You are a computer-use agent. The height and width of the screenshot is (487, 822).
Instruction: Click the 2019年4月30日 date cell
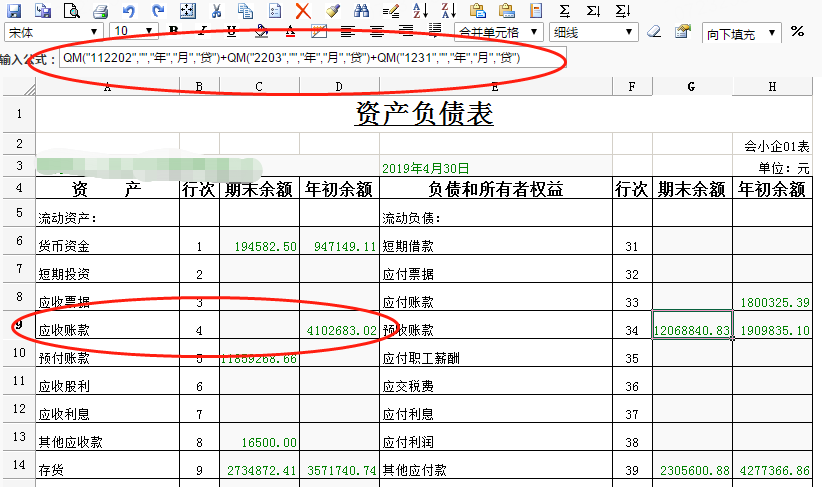pyautogui.click(x=495, y=168)
